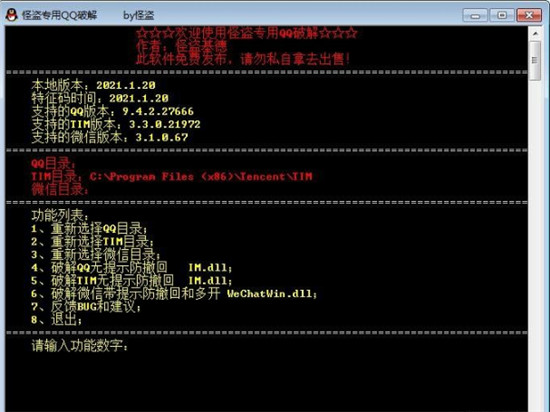Image resolution: width=550 pixels, height=412 pixels.
Task: Click option 3 重新选择微信目录
Action: pyautogui.click(x=95, y=255)
